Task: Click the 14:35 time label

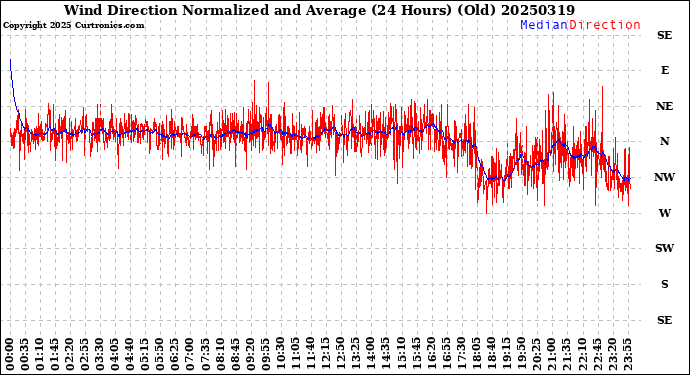Action: tap(385, 354)
